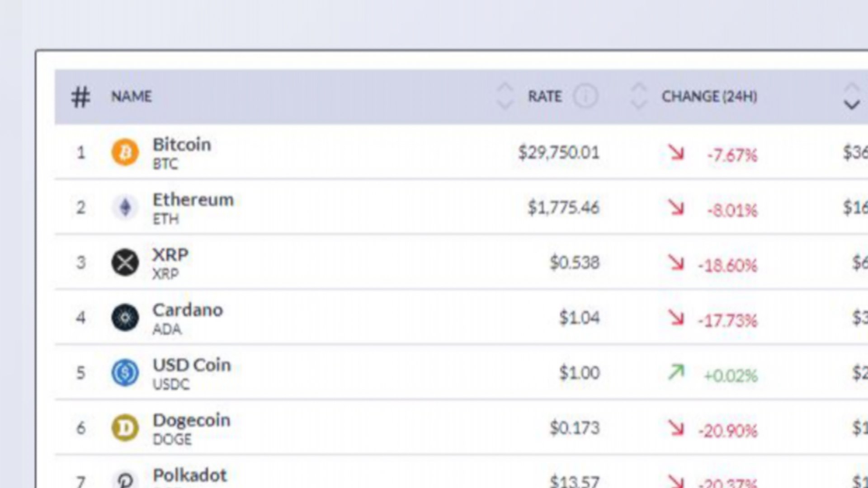Image resolution: width=868 pixels, height=488 pixels.
Task: Click the Cardano coin icon
Action: click(x=125, y=318)
